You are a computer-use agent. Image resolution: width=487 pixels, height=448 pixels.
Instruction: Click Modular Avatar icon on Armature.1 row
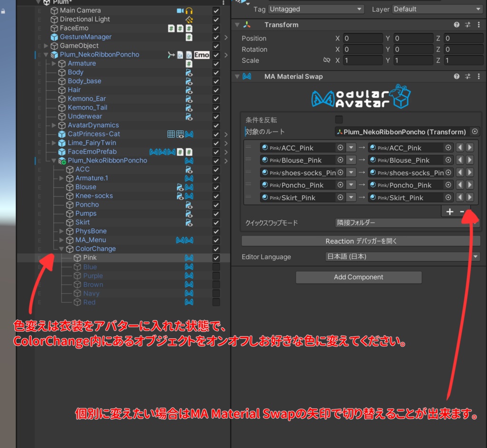189,179
